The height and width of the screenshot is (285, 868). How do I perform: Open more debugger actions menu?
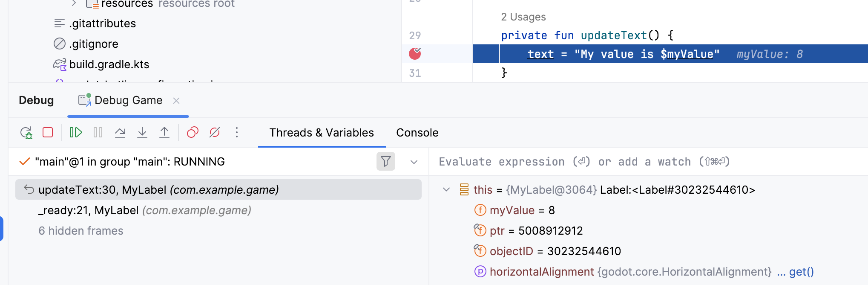pos(237,133)
